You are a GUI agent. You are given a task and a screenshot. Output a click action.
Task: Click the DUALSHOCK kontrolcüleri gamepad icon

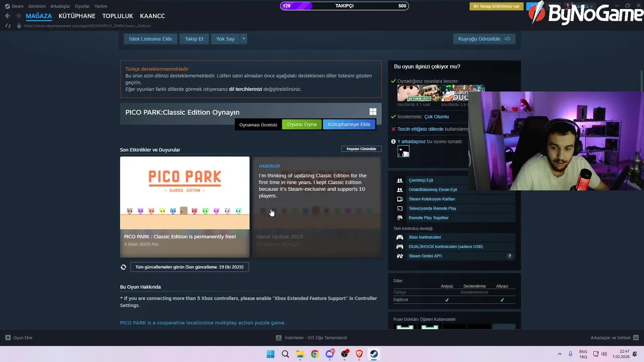coord(400,247)
